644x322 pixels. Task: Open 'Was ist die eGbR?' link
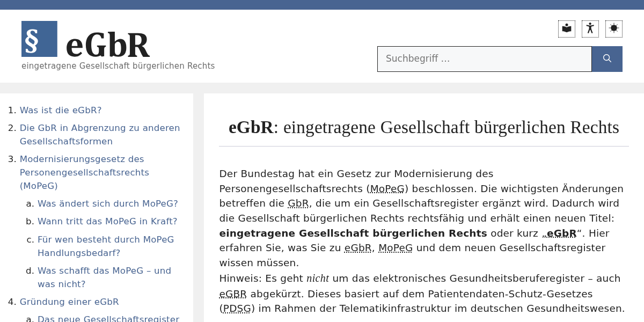pos(61,110)
